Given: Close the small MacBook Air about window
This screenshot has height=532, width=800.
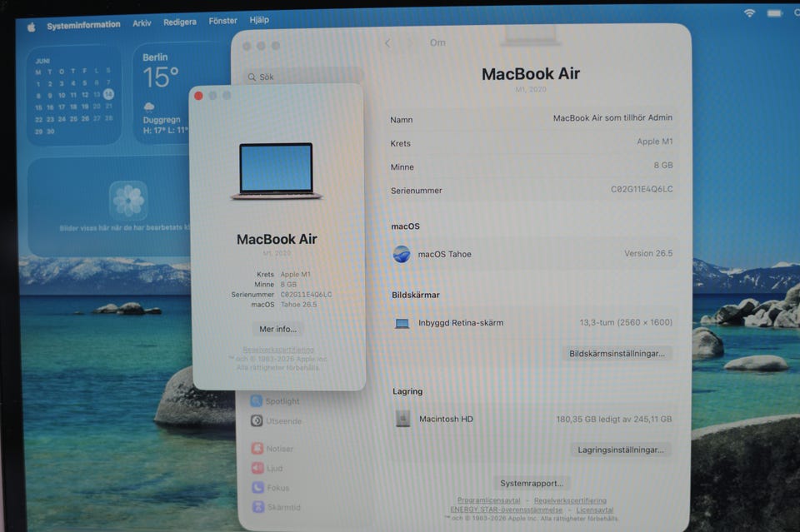Looking at the screenshot, I should tap(198, 96).
